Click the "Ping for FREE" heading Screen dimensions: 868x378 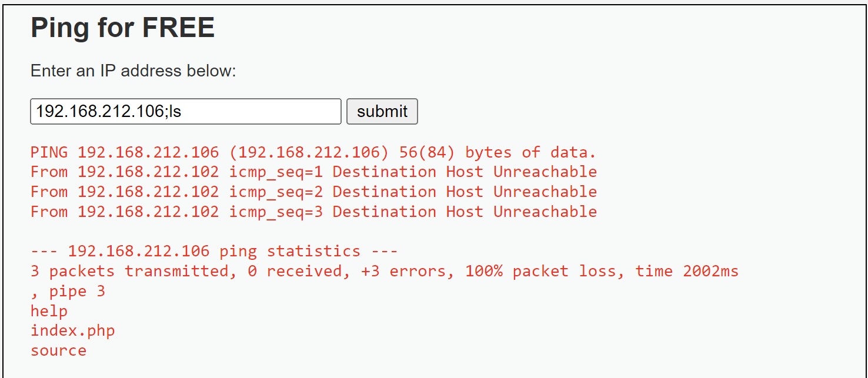(x=122, y=28)
